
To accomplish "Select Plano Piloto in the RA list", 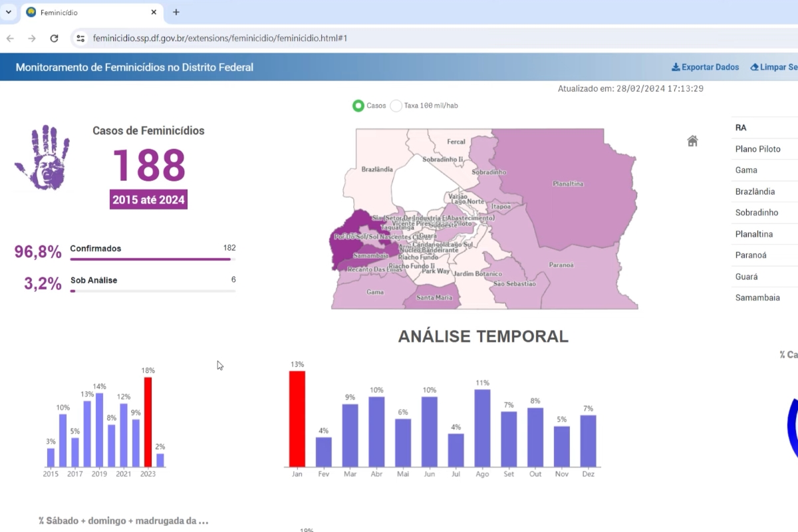I will click(757, 149).
